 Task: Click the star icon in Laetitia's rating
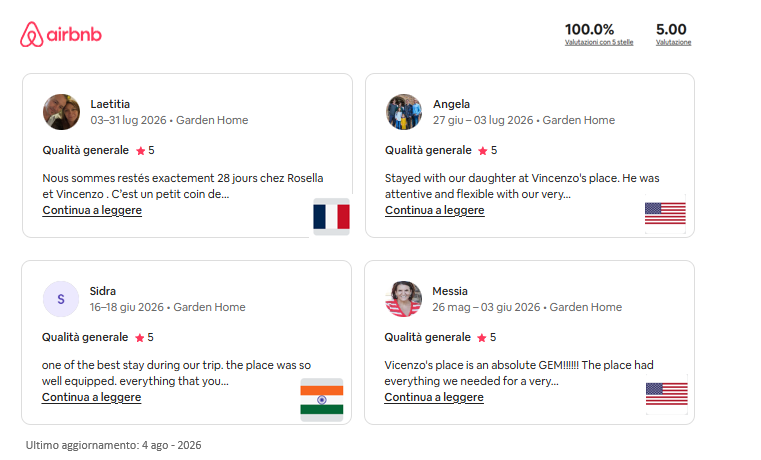point(141,151)
